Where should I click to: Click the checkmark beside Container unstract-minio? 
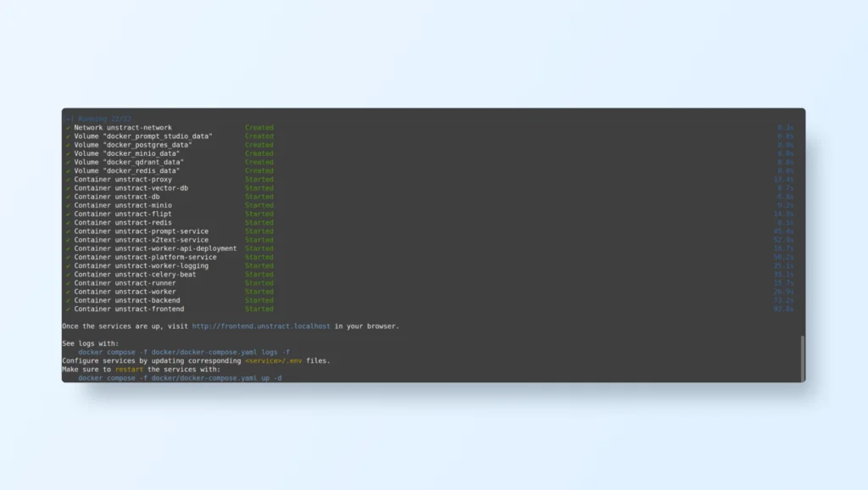tap(68, 205)
